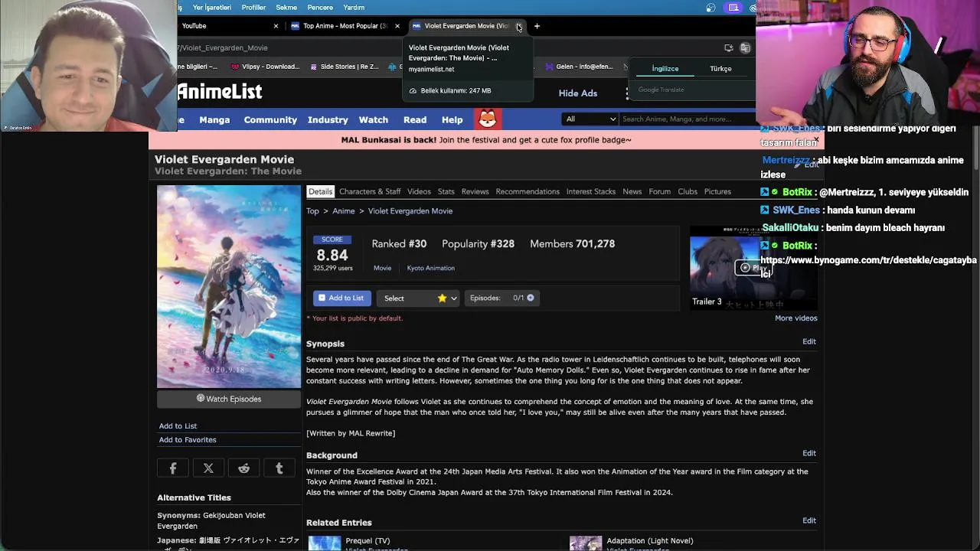Open the Side Stories Re Z bookmark
Viewport: 980px width, 551px height.
(x=344, y=67)
